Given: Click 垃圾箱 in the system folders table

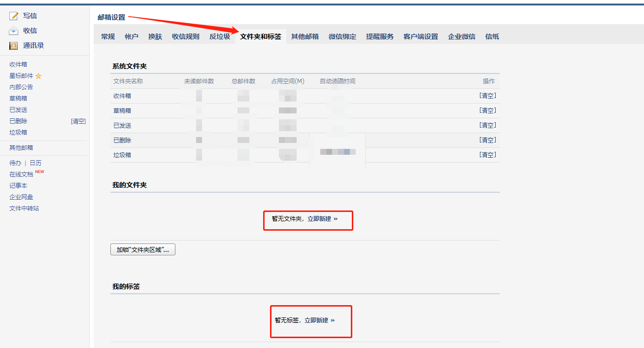Looking at the screenshot, I should pos(122,155).
